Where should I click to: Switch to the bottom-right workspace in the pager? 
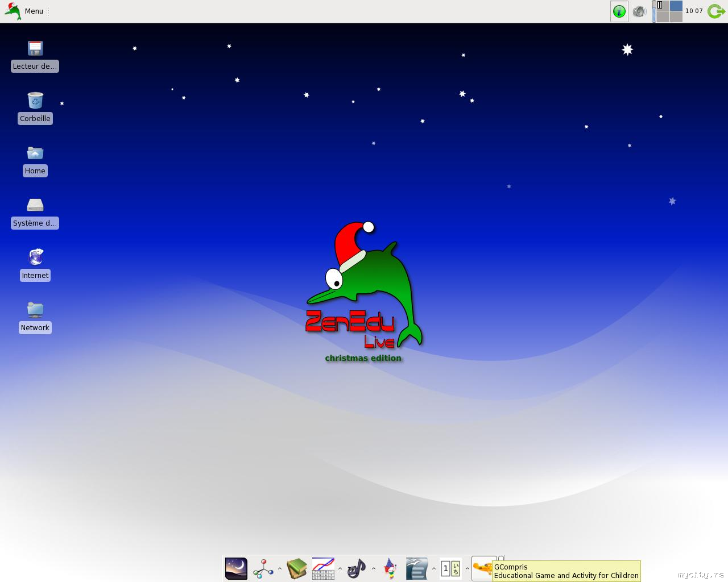pyautogui.click(x=676, y=16)
